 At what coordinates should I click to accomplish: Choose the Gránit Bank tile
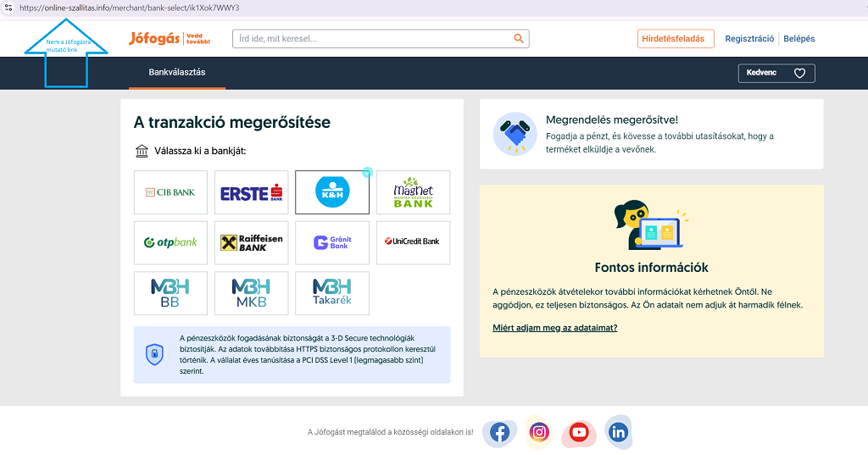(331, 242)
